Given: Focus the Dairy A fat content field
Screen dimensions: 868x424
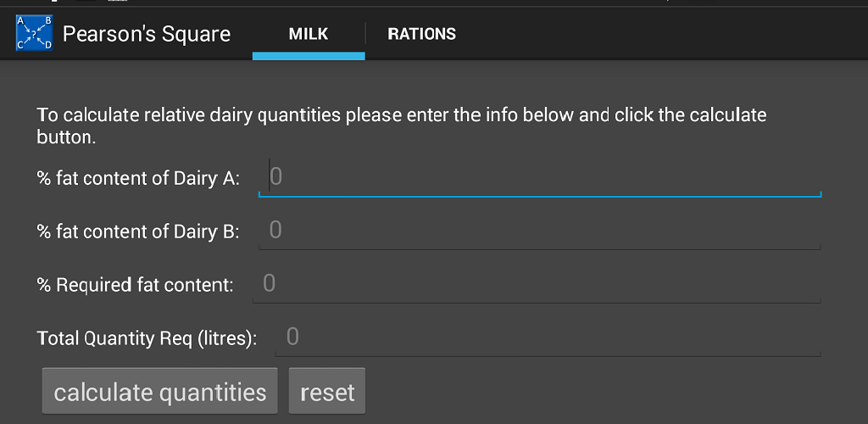Looking at the screenshot, I should click(542, 177).
